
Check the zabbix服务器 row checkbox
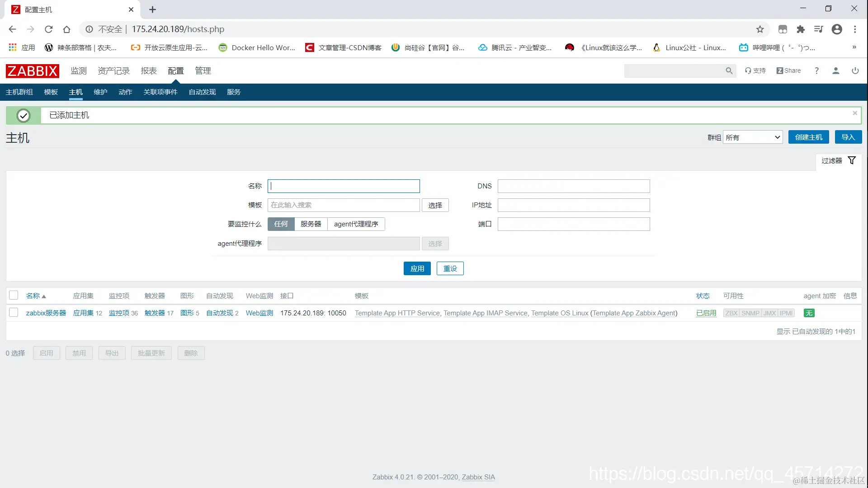14,313
